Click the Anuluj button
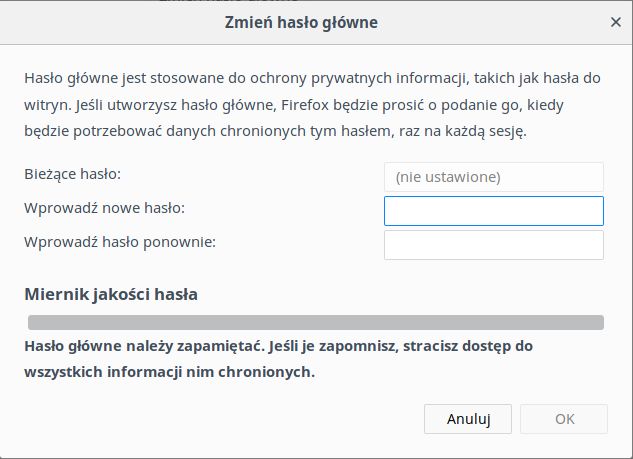 click(x=468, y=418)
